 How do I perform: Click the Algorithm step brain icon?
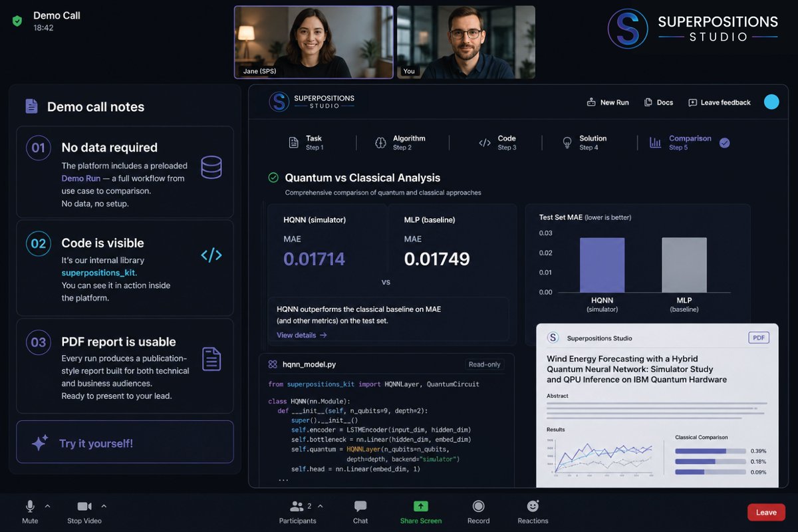[381, 142]
